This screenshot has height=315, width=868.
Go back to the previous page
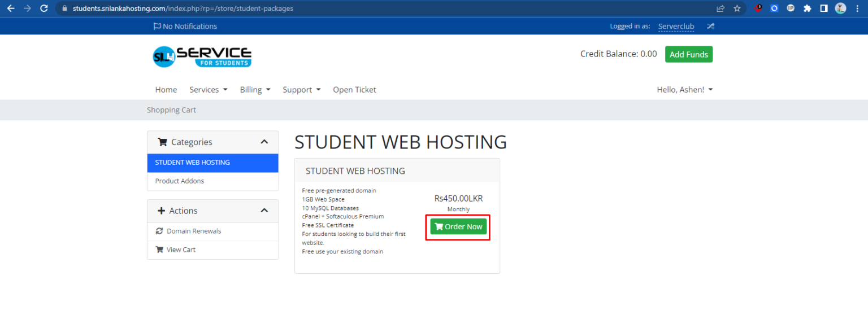(x=11, y=8)
